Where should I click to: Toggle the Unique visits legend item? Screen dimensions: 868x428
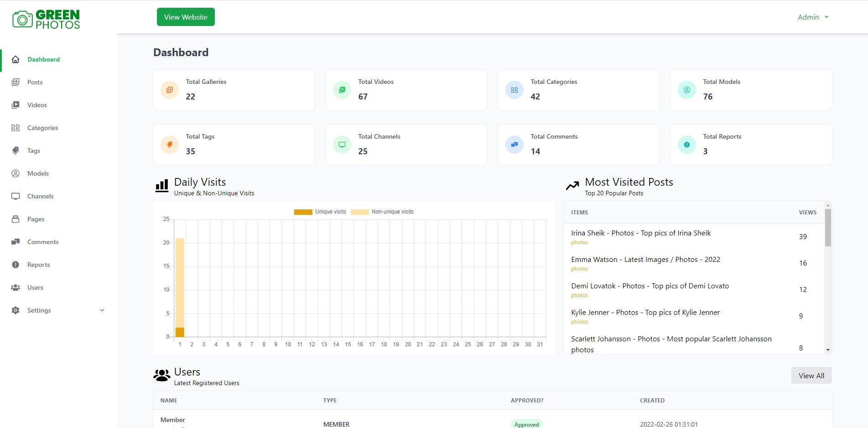(x=320, y=212)
